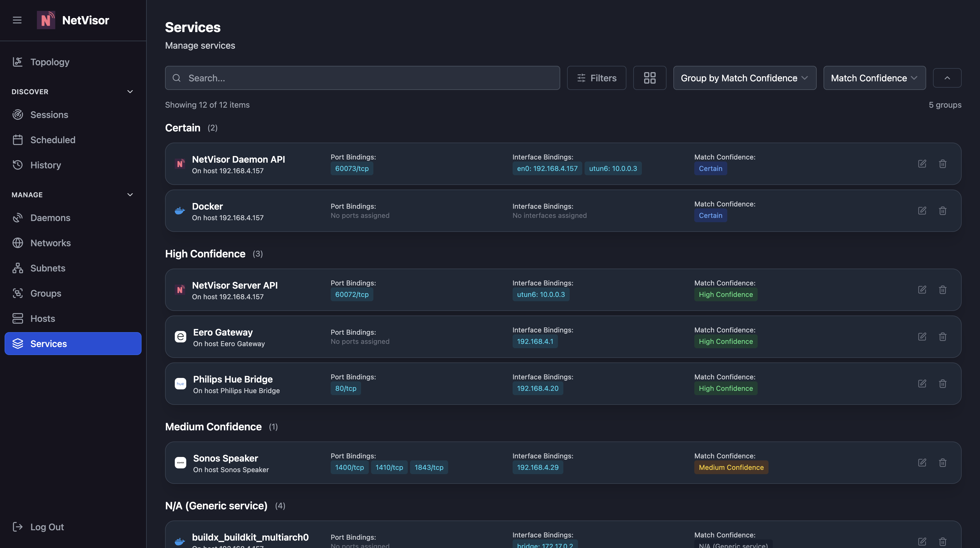The image size is (980, 548).
Task: Click the Philips Hue logo icon
Action: [x=180, y=384]
